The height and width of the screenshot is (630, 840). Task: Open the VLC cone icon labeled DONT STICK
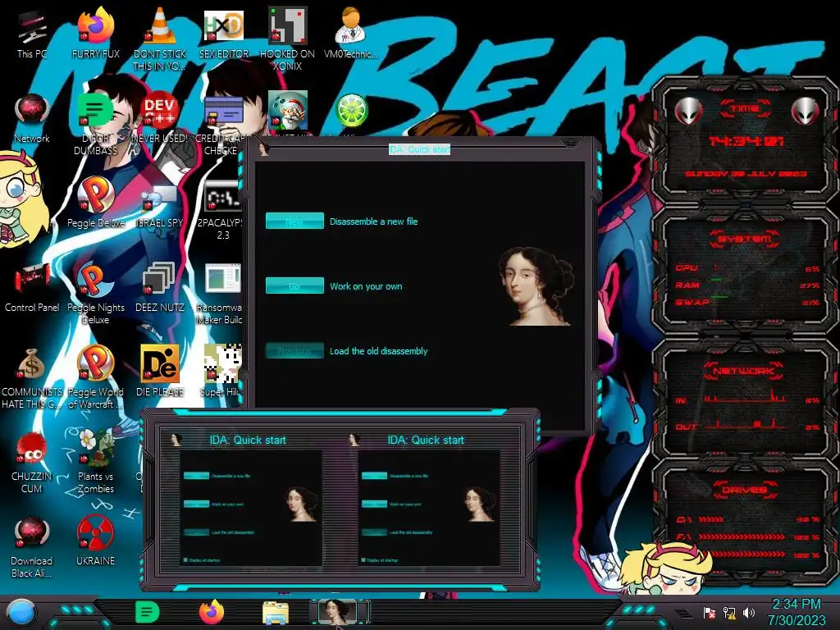(x=160, y=39)
